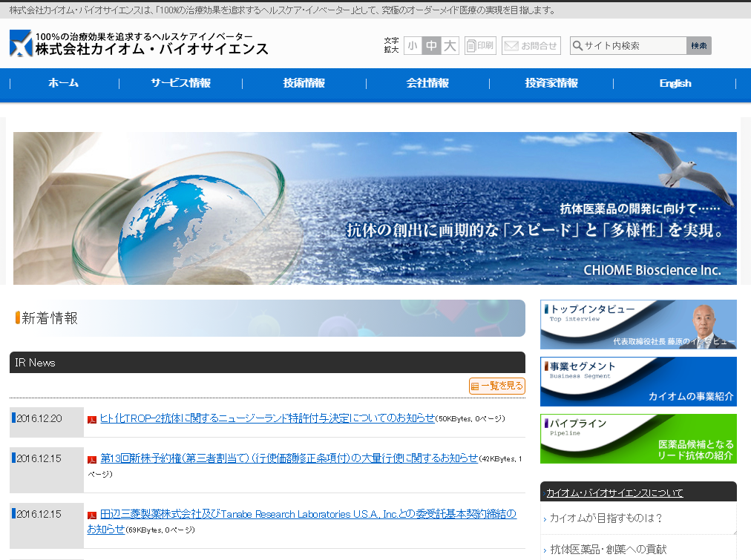Open the 田辺三菱製薬 contract agreement notice link
This screenshot has height=560, width=751.
(x=302, y=521)
